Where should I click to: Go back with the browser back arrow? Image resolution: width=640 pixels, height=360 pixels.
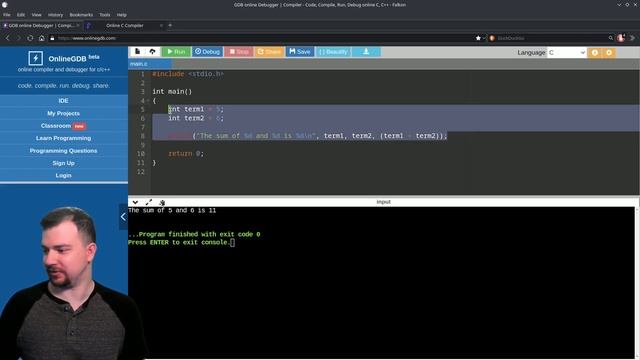[x=8, y=38]
